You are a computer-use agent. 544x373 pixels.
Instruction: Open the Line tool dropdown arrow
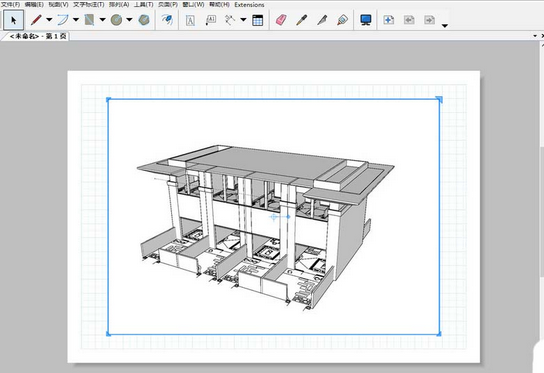click(x=49, y=20)
